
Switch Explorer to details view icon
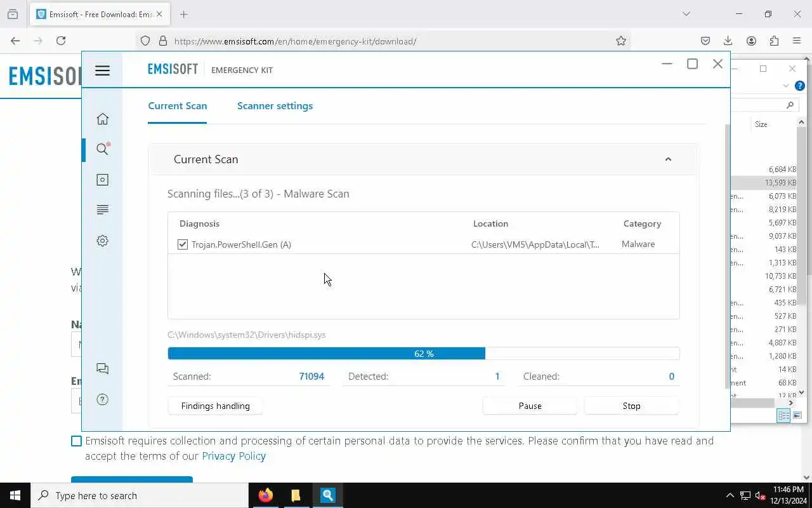[x=783, y=415]
